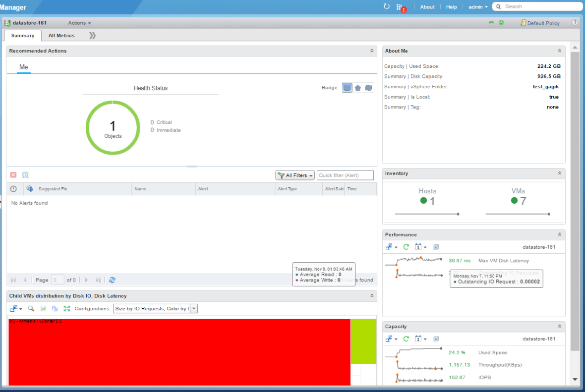Open the calendar date range icon in Capacity panel
The width and height of the screenshot is (585, 392).
[x=418, y=338]
